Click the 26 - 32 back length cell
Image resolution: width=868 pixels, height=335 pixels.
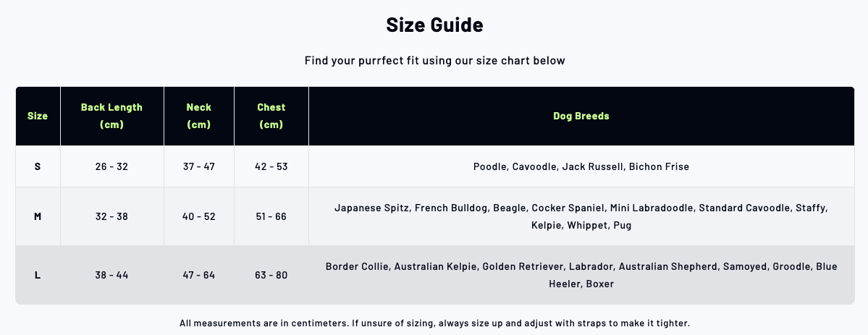click(x=111, y=166)
